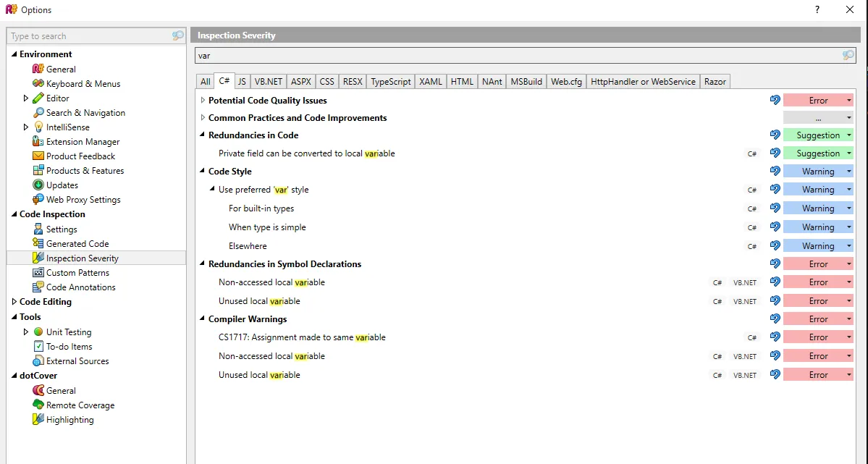Click the 'Type to search' options field

96,36
